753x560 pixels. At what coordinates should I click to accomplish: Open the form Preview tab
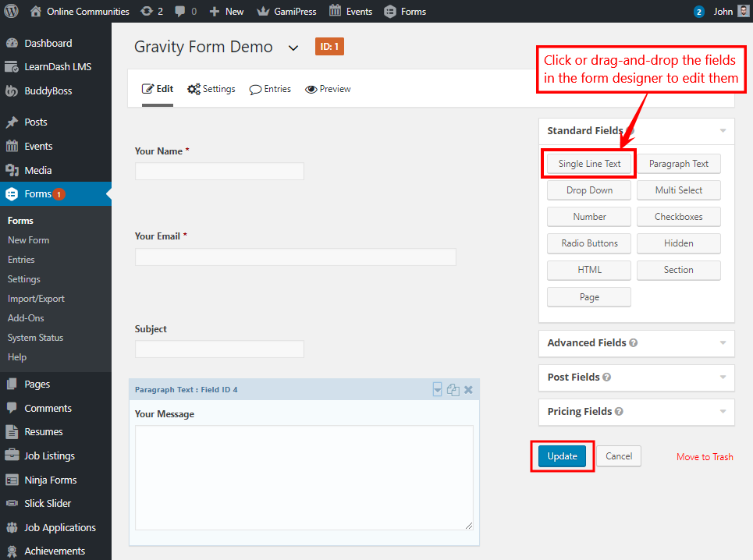tap(328, 89)
